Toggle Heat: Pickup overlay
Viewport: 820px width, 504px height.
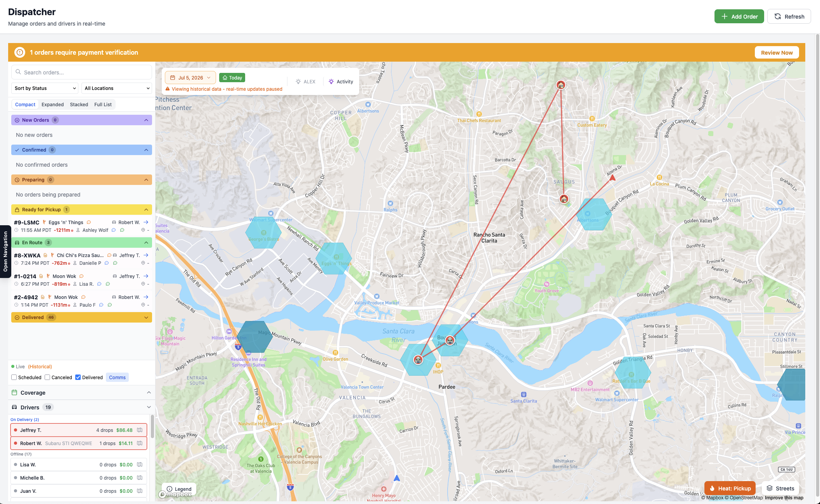click(x=730, y=488)
